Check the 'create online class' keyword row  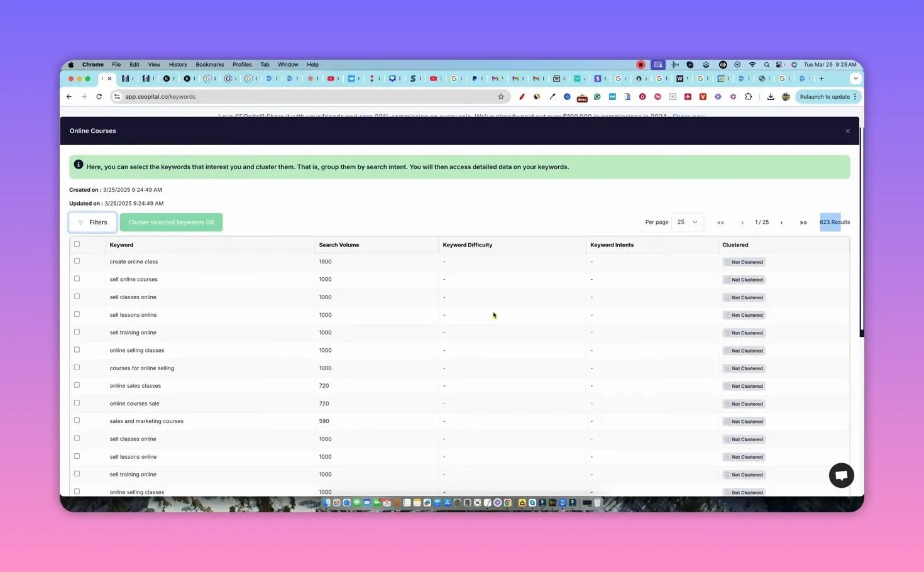(x=76, y=261)
